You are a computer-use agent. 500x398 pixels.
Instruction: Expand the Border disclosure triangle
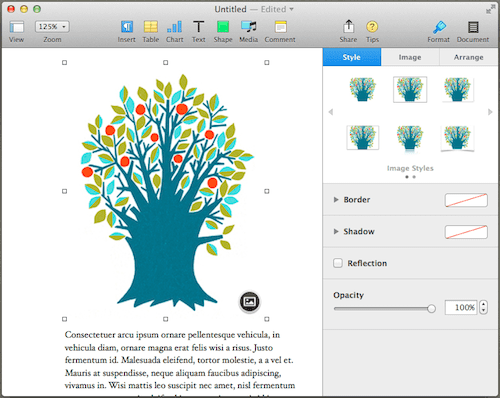tap(336, 200)
